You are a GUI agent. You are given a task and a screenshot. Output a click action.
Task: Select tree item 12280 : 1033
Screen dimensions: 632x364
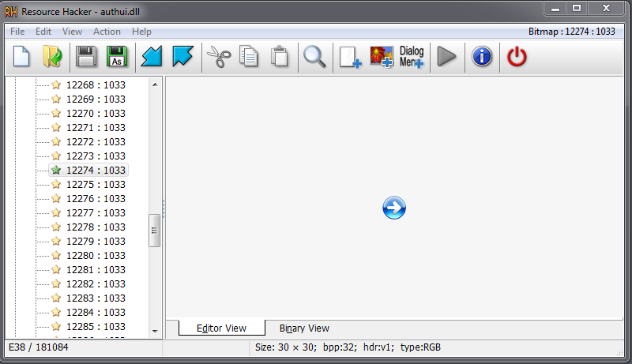(96, 256)
